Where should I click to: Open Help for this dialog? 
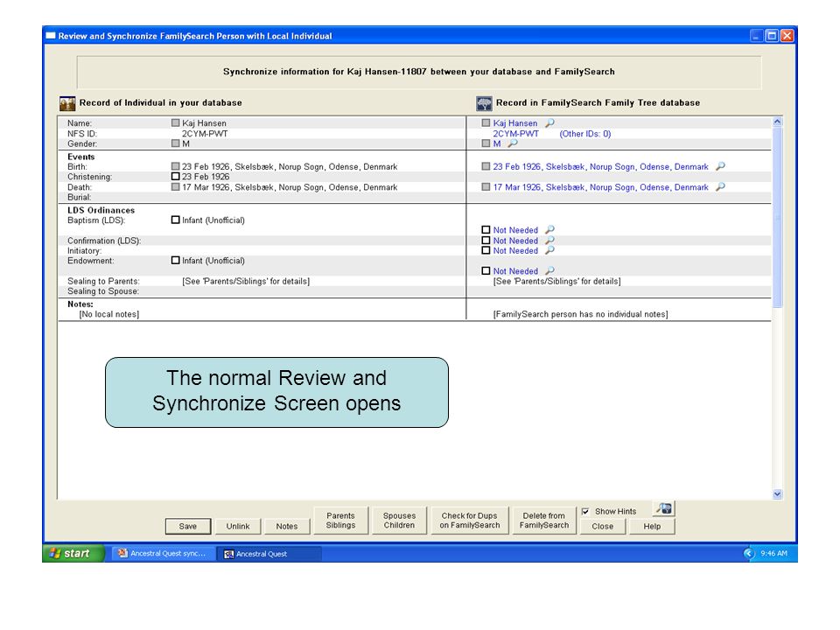(x=652, y=527)
